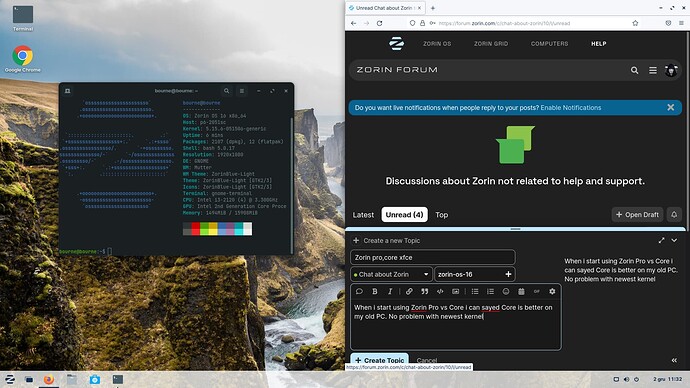Screen dimensions: 690x388
Task: Insert a numbered list in composer
Action: point(490,291)
